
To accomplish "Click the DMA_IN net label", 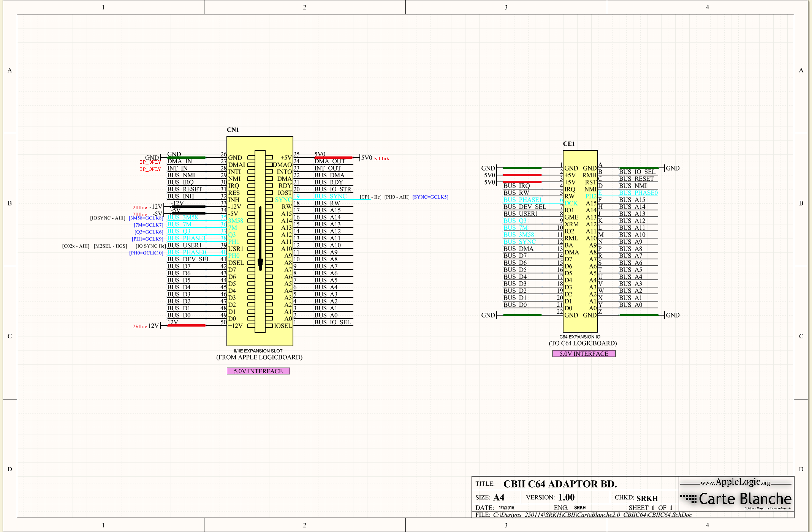I will pyautogui.click(x=180, y=161).
